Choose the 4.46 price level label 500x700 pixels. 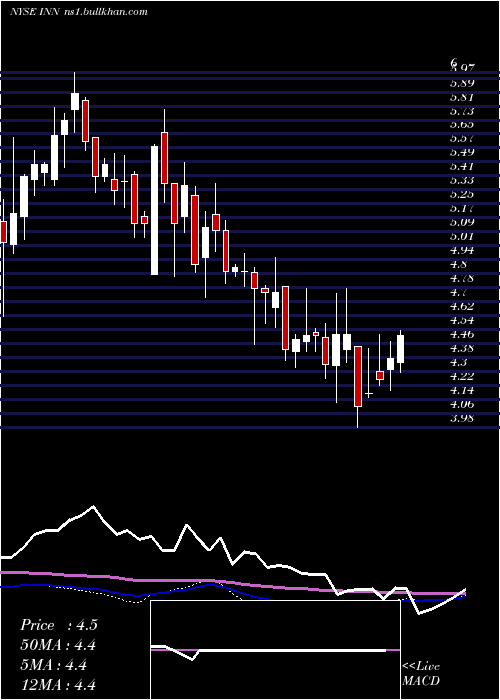pyautogui.click(x=462, y=334)
